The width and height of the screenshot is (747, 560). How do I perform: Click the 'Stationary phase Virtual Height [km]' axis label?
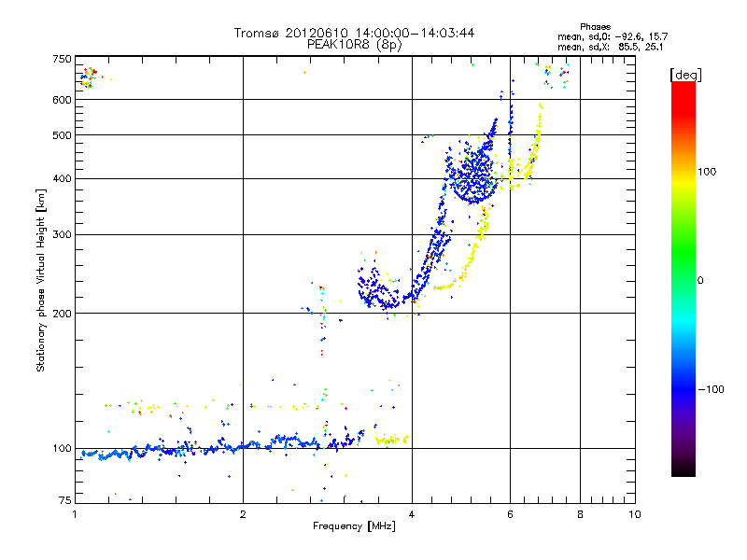[40, 280]
